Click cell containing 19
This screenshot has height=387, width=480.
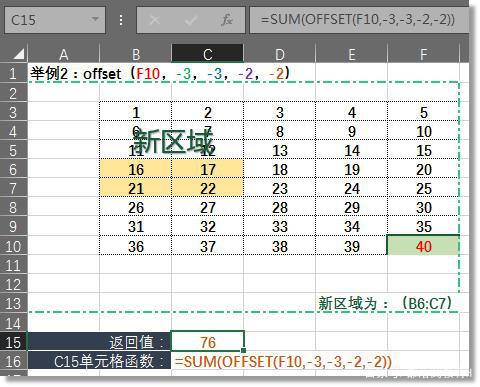pos(352,169)
